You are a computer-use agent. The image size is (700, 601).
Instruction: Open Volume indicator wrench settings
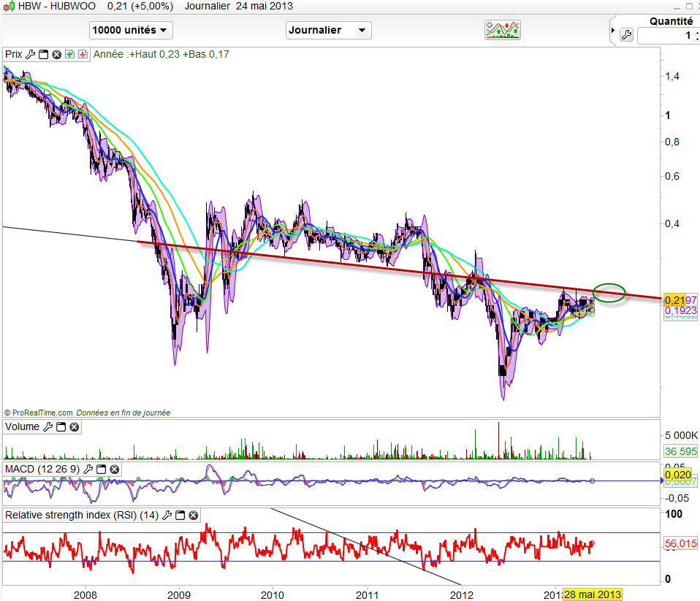pos(48,427)
